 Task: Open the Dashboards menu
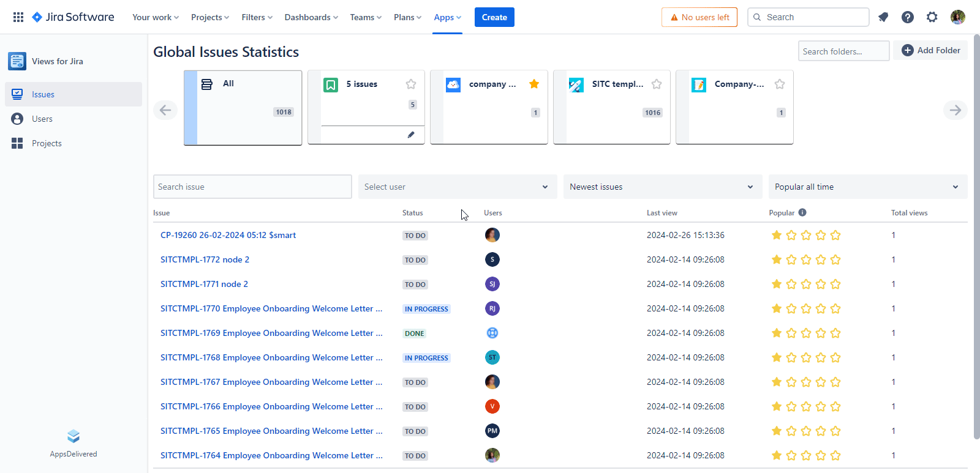tap(311, 17)
